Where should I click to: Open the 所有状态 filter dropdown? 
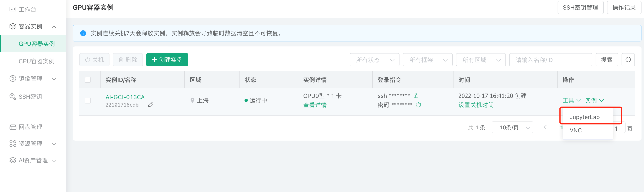click(374, 60)
